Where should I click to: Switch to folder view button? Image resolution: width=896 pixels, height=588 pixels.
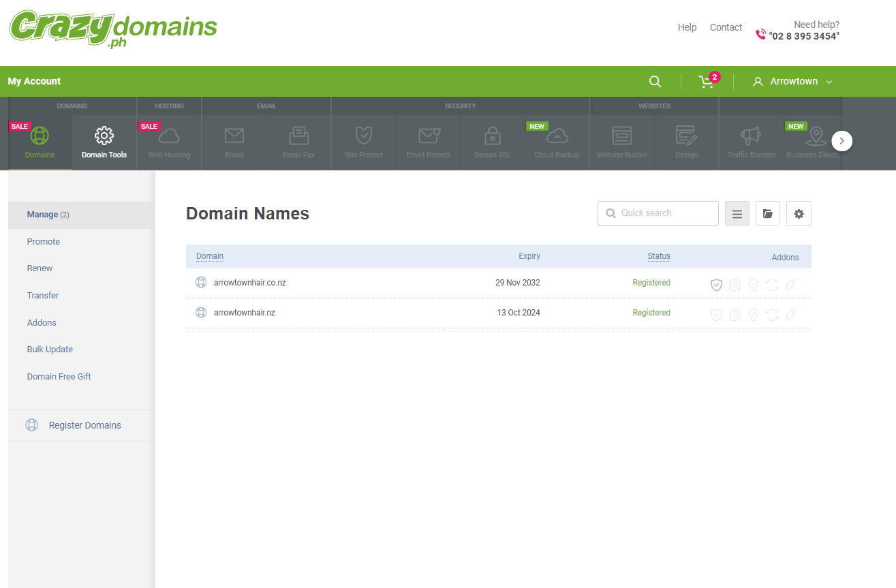point(768,213)
